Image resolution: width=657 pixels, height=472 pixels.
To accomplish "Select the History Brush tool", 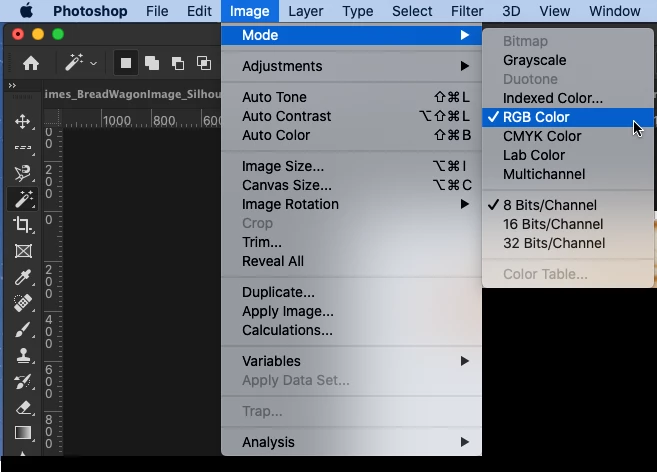I will pos(23,381).
